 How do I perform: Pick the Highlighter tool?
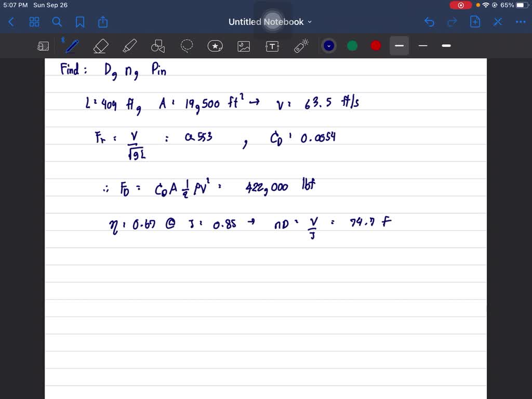(129, 46)
